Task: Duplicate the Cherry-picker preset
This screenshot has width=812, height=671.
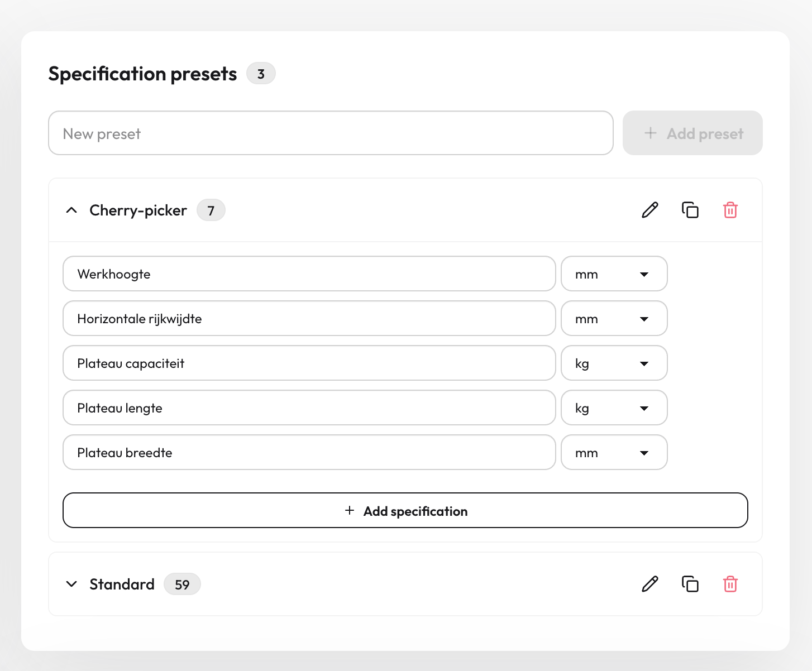Action: coord(690,210)
